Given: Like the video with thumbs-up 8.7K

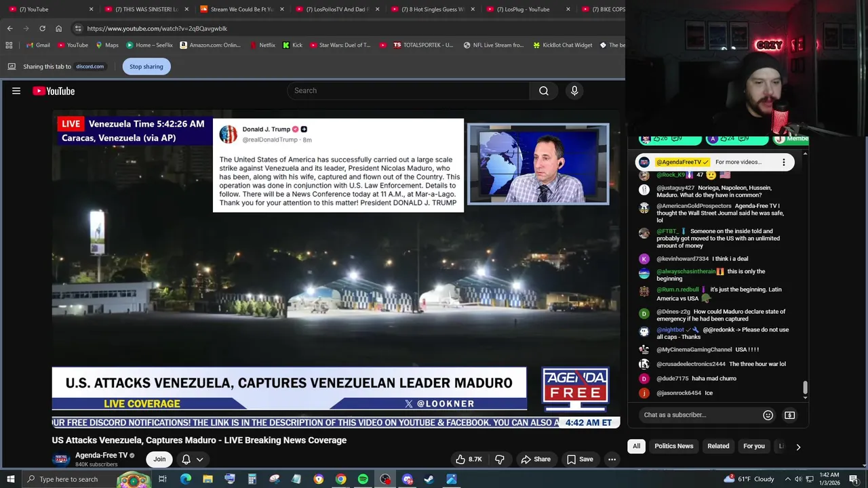Looking at the screenshot, I should (x=469, y=460).
